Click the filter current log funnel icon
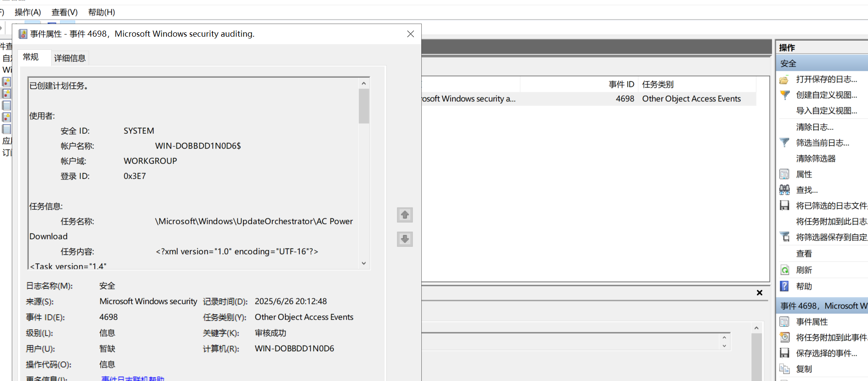868x381 pixels. pyautogui.click(x=784, y=143)
